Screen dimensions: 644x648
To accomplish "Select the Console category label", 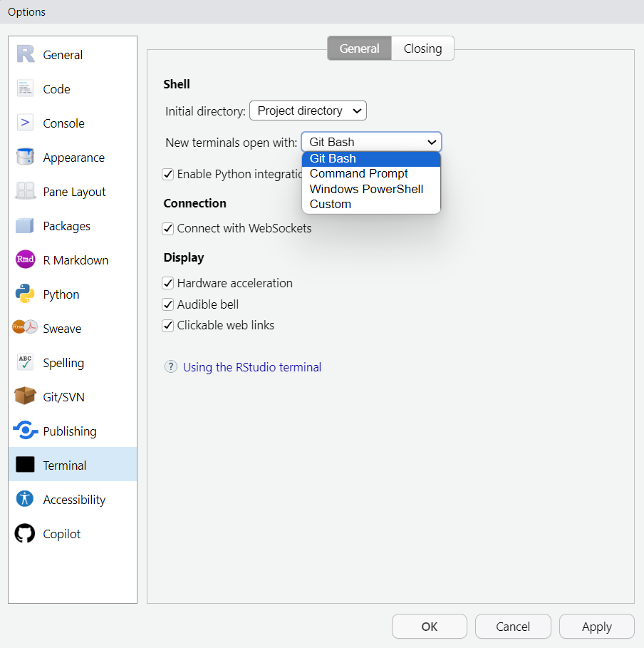I will point(63,123).
